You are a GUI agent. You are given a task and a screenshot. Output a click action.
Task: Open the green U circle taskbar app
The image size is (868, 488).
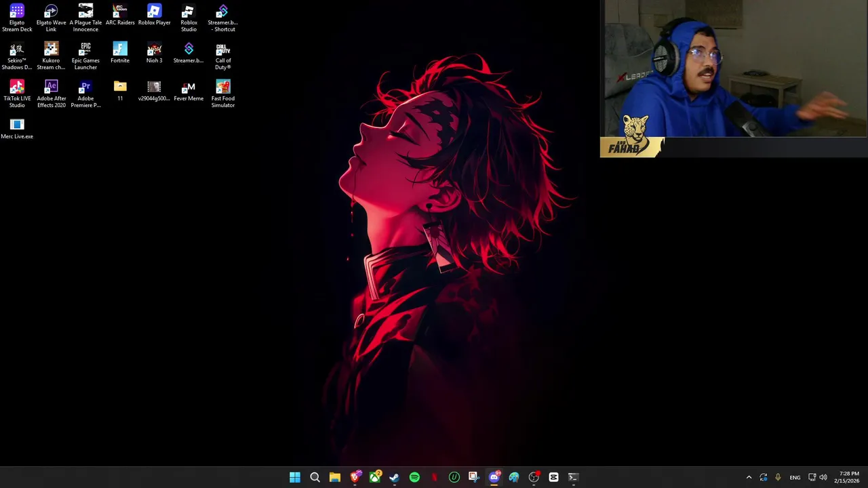pyautogui.click(x=454, y=477)
